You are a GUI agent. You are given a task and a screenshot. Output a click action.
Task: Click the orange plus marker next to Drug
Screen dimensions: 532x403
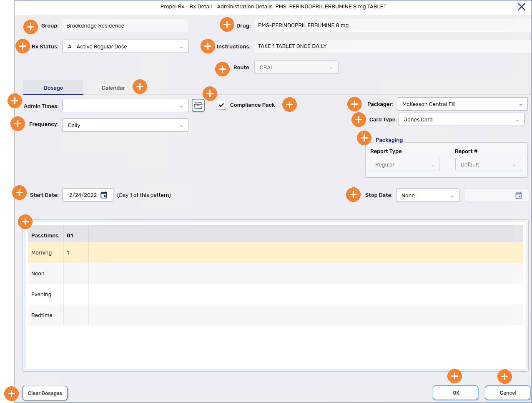(227, 25)
